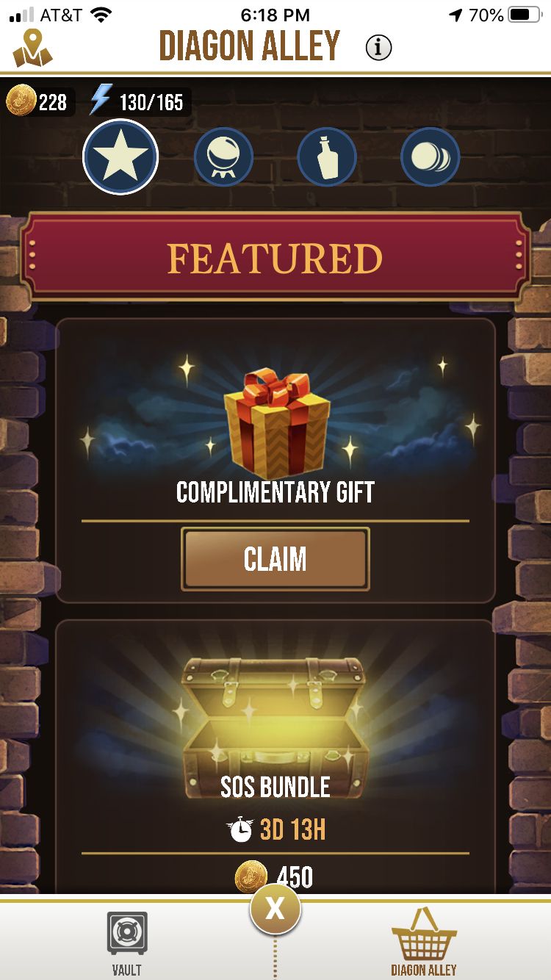
Task: Select the coins category icon
Action: coord(431,156)
